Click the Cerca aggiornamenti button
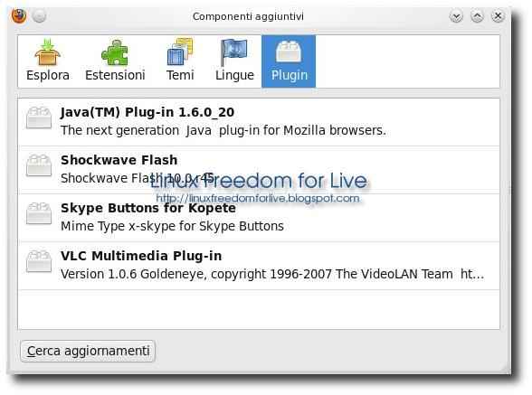This screenshot has width=532, height=395. 88,351
